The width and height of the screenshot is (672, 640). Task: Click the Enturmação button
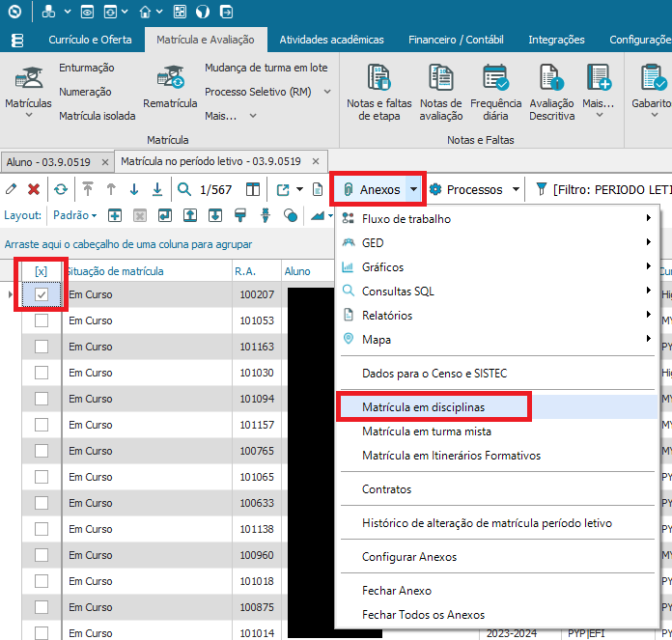[x=87, y=68]
